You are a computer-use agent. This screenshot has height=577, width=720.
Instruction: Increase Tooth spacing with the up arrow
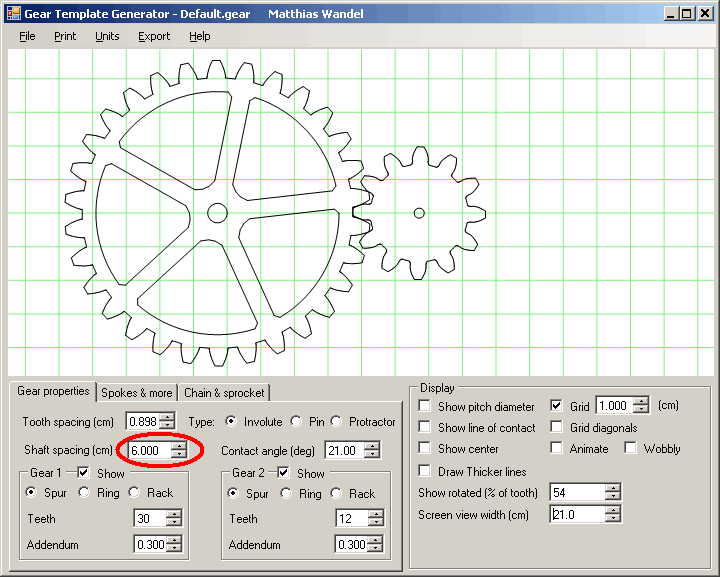tap(167, 417)
